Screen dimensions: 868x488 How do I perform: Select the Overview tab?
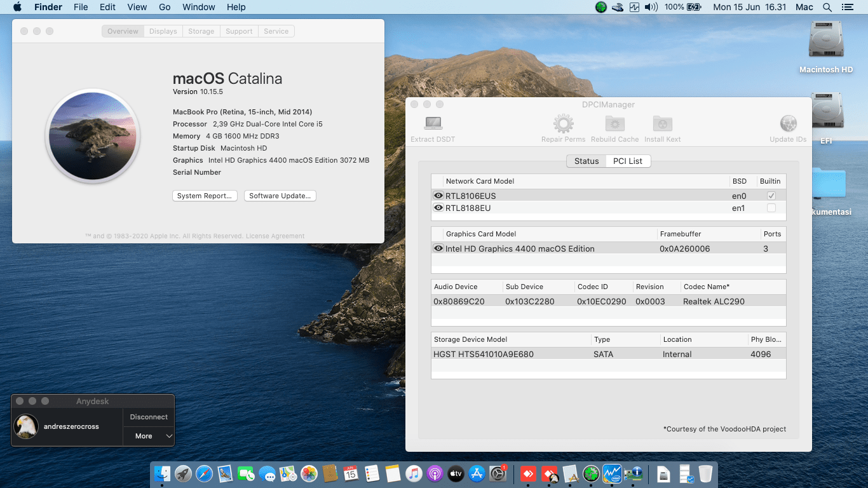pyautogui.click(x=123, y=31)
